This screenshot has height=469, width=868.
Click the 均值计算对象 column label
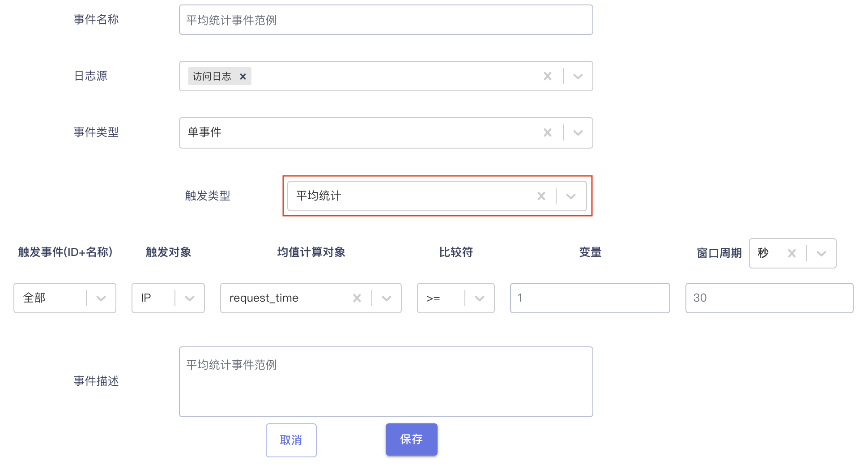[x=311, y=252]
